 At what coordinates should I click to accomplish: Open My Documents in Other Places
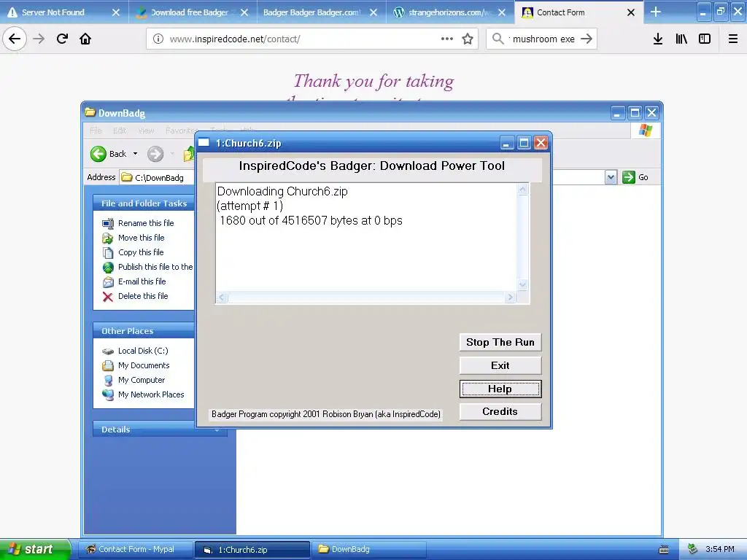(144, 365)
